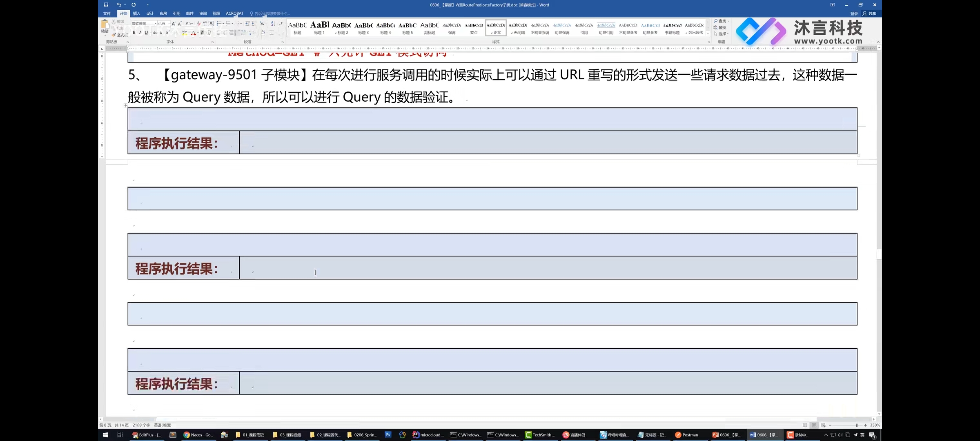
Task: Click the numbered list icon
Action: click(228, 24)
